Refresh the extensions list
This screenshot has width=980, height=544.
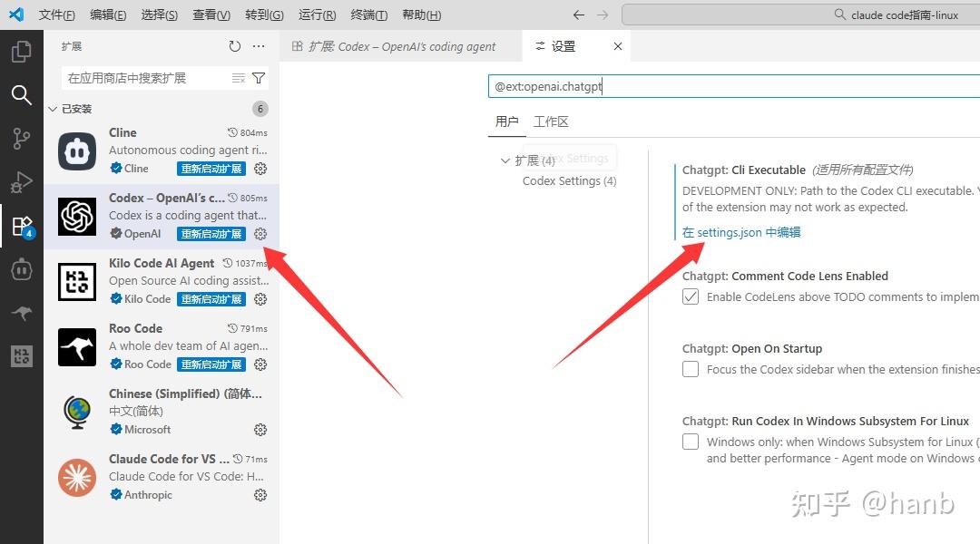coord(234,46)
